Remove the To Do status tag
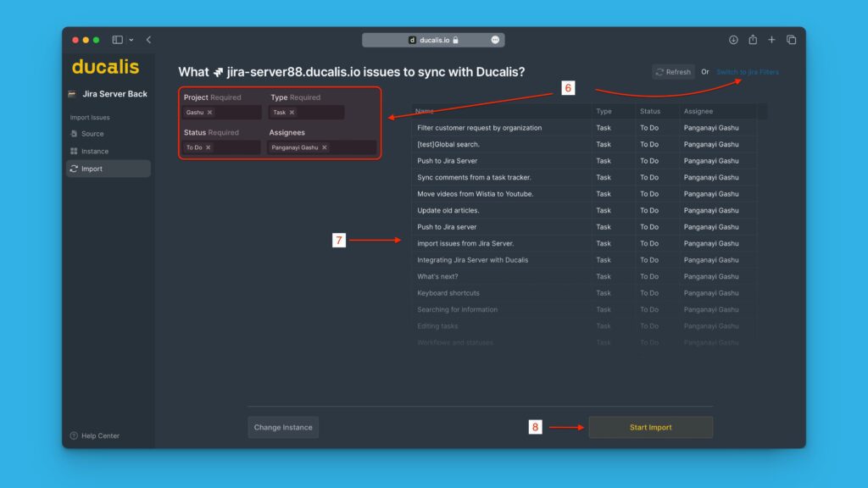This screenshot has width=868, height=488. (x=209, y=147)
